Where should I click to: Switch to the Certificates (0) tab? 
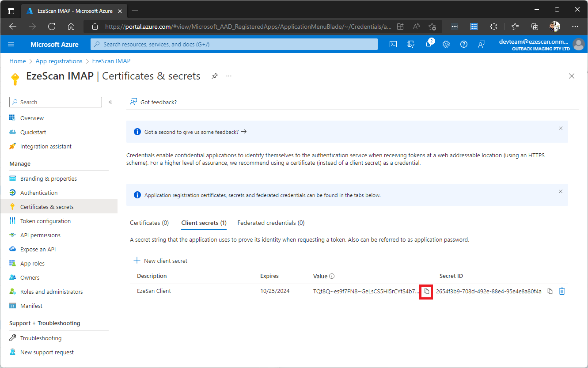pyautogui.click(x=149, y=223)
